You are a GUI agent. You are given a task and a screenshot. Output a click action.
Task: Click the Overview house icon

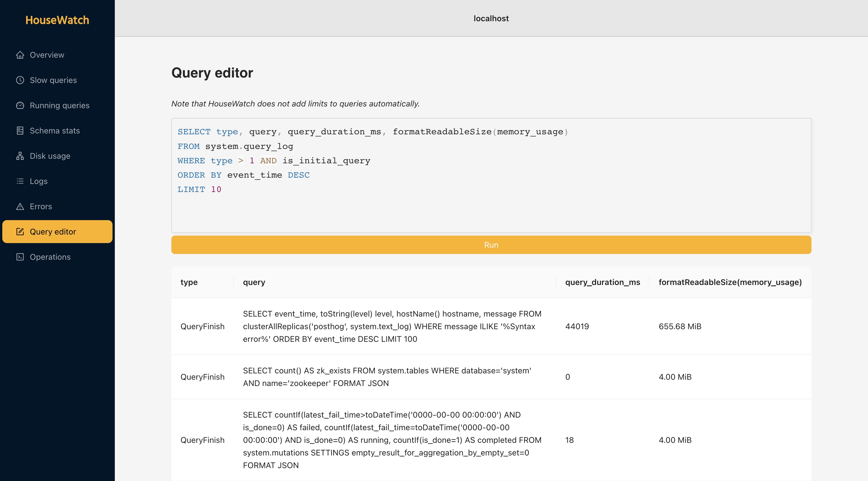click(x=20, y=55)
